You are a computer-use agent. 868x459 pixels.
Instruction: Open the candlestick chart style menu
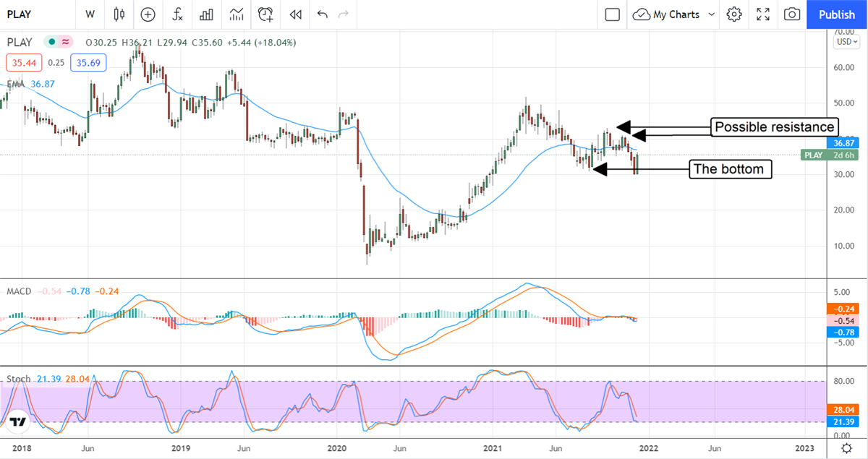pos(119,14)
